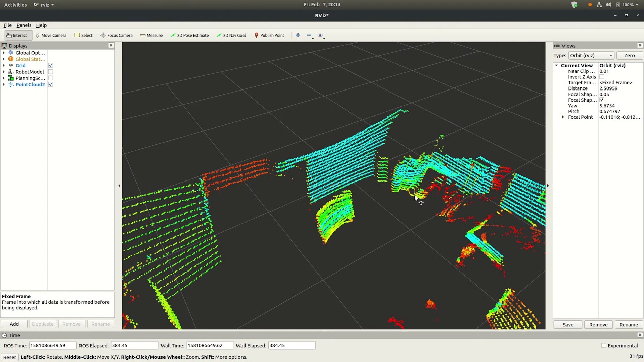Click the Global Options gear icon
The width and height of the screenshot is (644, 362).
11,53
